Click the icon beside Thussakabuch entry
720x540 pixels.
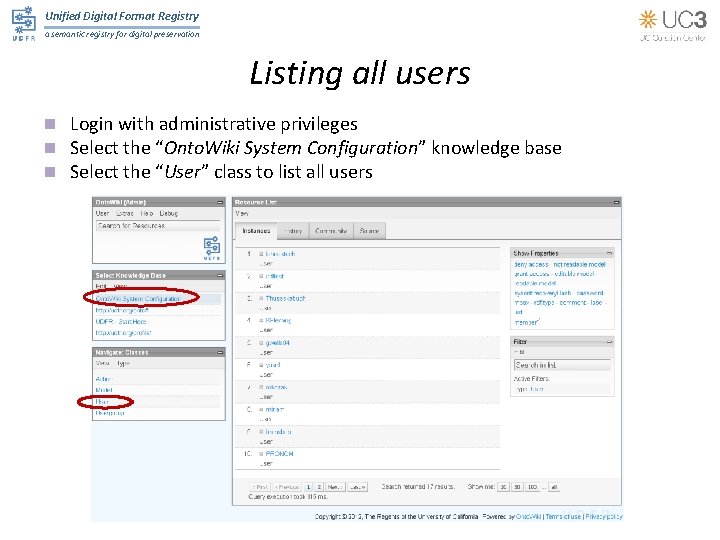coord(261,298)
